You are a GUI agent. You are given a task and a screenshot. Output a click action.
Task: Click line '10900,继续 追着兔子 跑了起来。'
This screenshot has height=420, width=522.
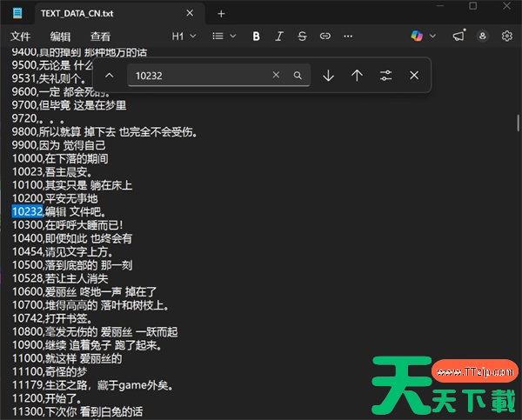(x=87, y=345)
